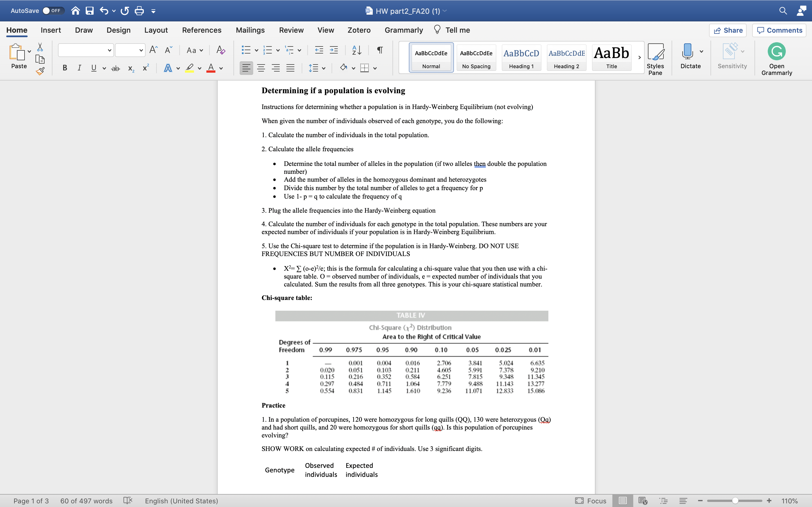Screen dimensions: 812x507
Task: Open the font name dropdown
Action: click(x=109, y=50)
